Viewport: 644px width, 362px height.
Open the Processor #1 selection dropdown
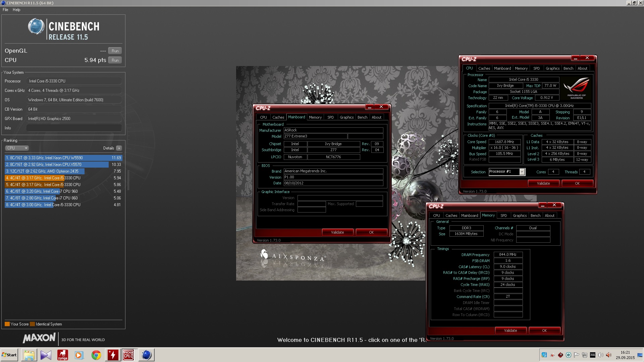[506, 172]
